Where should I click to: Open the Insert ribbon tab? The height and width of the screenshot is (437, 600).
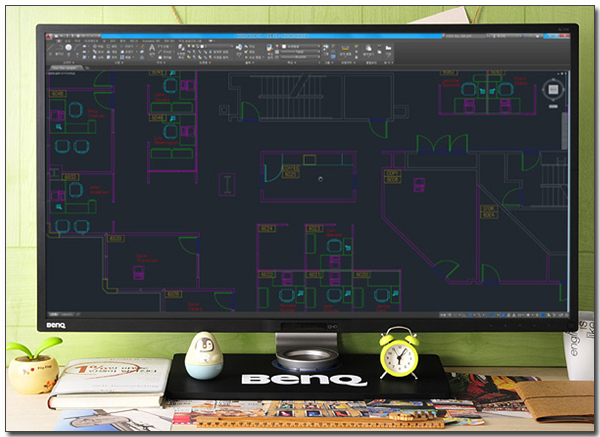point(68,41)
